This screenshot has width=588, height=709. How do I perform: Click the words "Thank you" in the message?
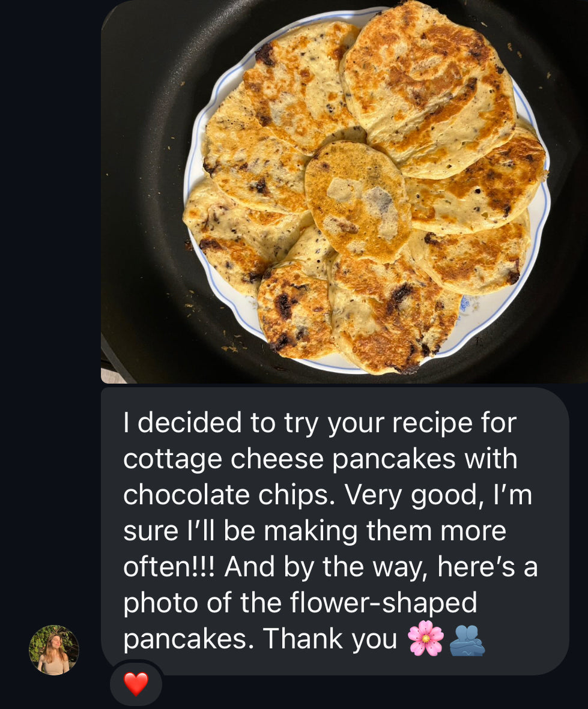[x=330, y=639]
